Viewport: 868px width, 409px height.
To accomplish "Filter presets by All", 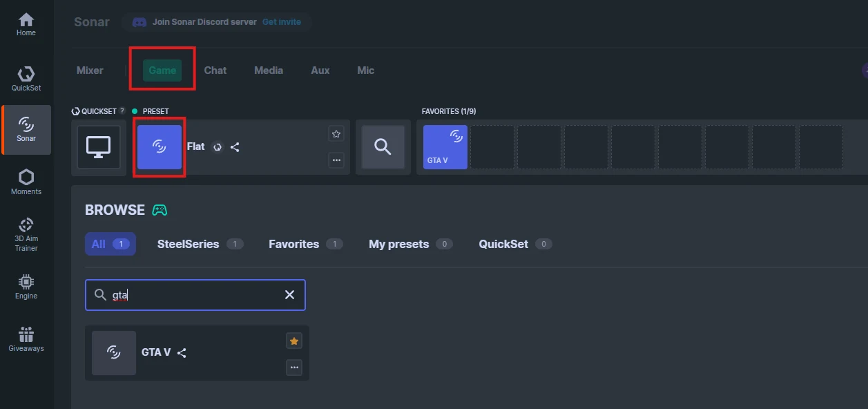I will [110, 244].
